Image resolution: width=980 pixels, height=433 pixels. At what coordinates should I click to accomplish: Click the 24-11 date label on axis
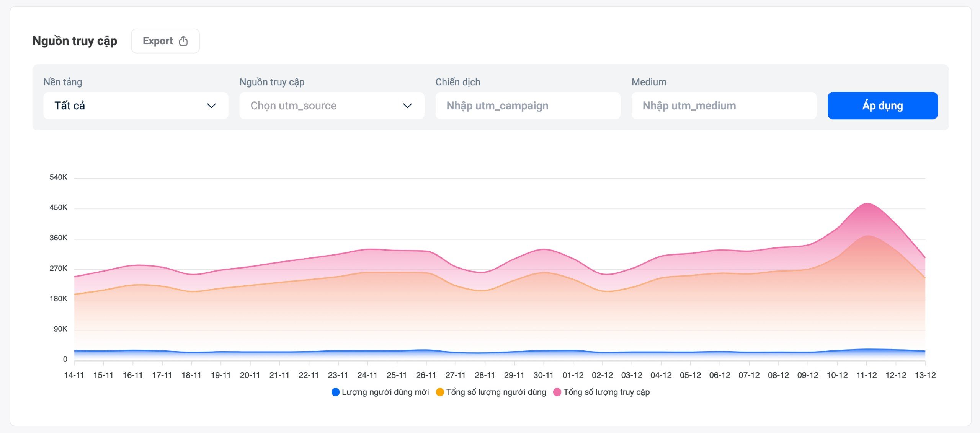367,375
